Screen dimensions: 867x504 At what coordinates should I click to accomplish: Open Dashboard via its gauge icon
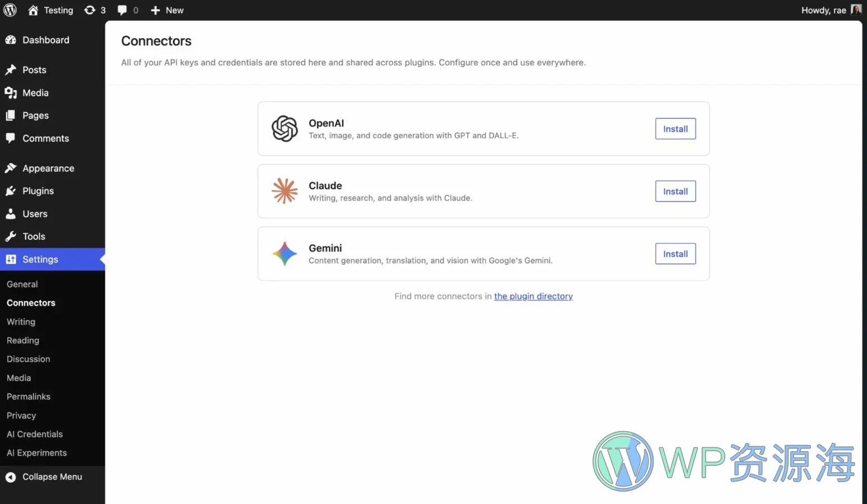click(x=11, y=40)
